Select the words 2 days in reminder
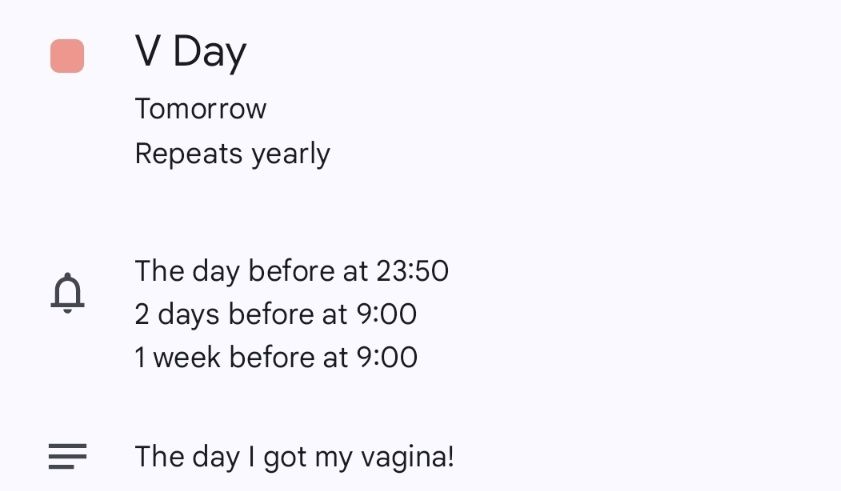 click(177, 315)
